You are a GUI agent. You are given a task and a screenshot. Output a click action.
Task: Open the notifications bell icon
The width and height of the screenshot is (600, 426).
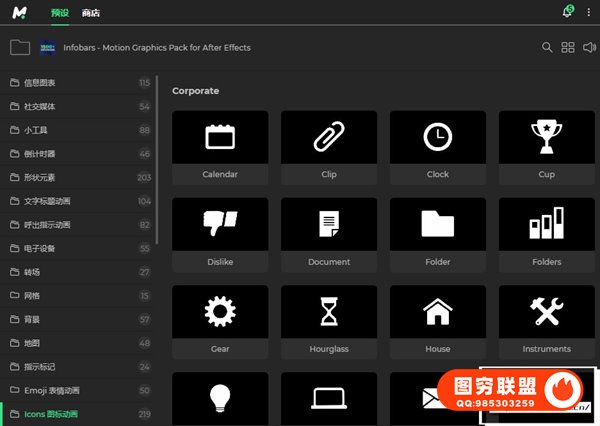567,13
